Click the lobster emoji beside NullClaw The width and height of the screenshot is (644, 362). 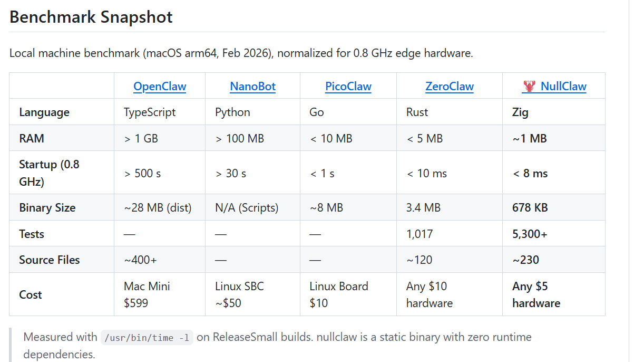click(x=529, y=86)
